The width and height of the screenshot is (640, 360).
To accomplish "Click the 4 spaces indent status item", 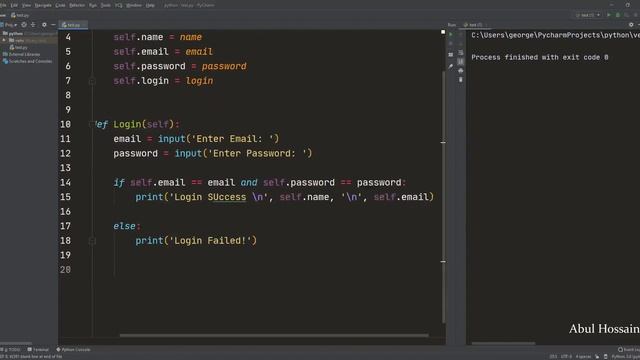I will pos(583,357).
